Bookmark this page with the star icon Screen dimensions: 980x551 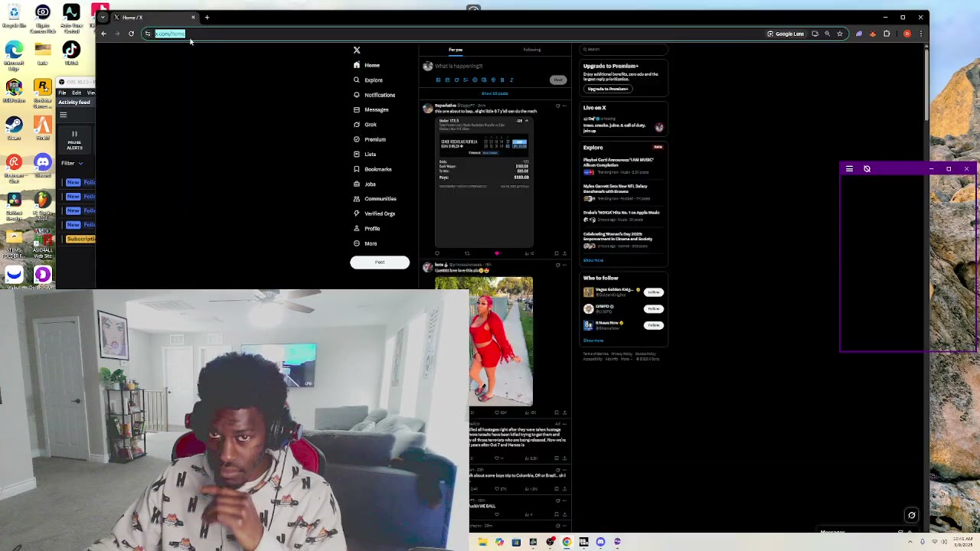point(840,34)
